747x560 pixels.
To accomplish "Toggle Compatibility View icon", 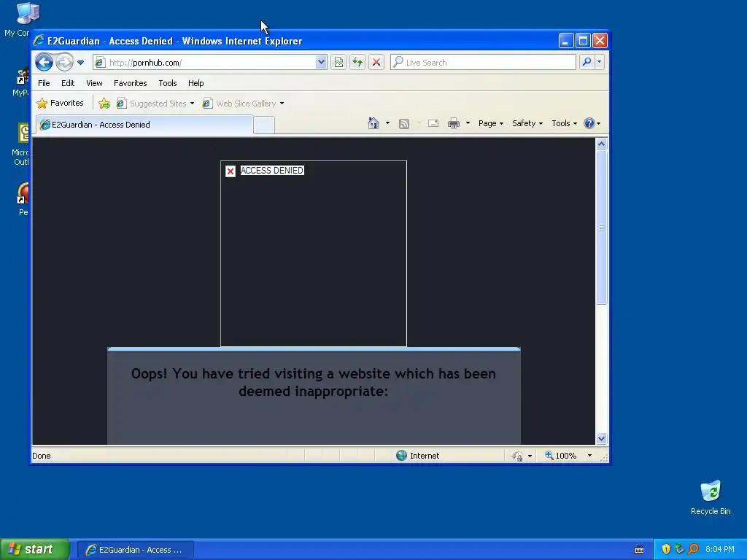I will click(338, 63).
